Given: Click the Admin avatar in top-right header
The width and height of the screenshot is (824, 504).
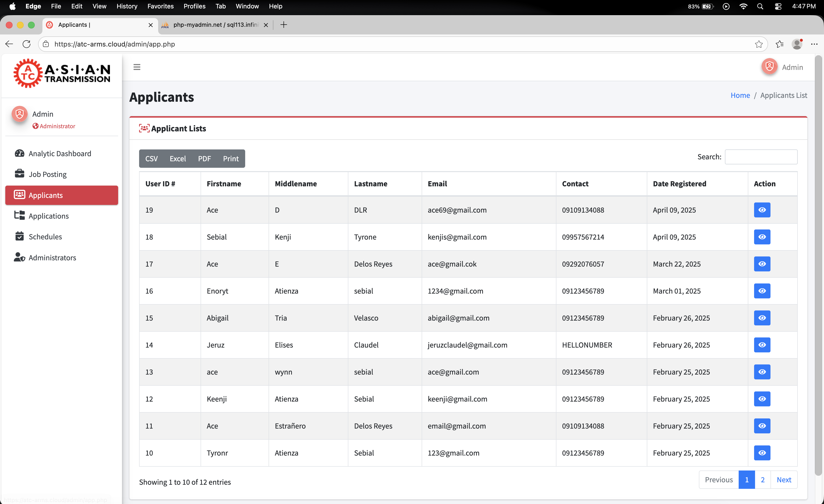Looking at the screenshot, I should pyautogui.click(x=769, y=67).
